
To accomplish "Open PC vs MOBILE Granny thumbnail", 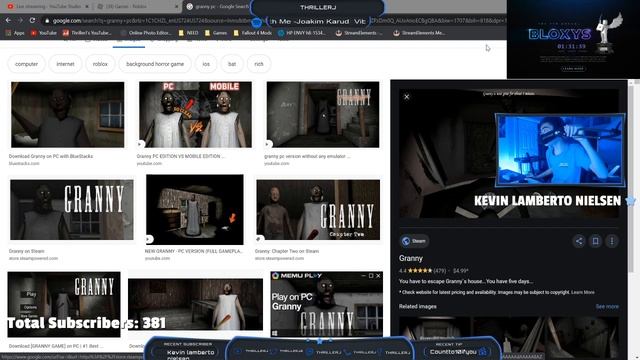I will pos(195,115).
